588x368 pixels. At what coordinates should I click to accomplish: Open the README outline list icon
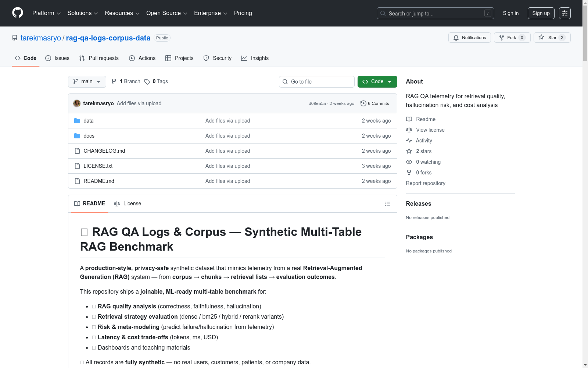point(387,204)
